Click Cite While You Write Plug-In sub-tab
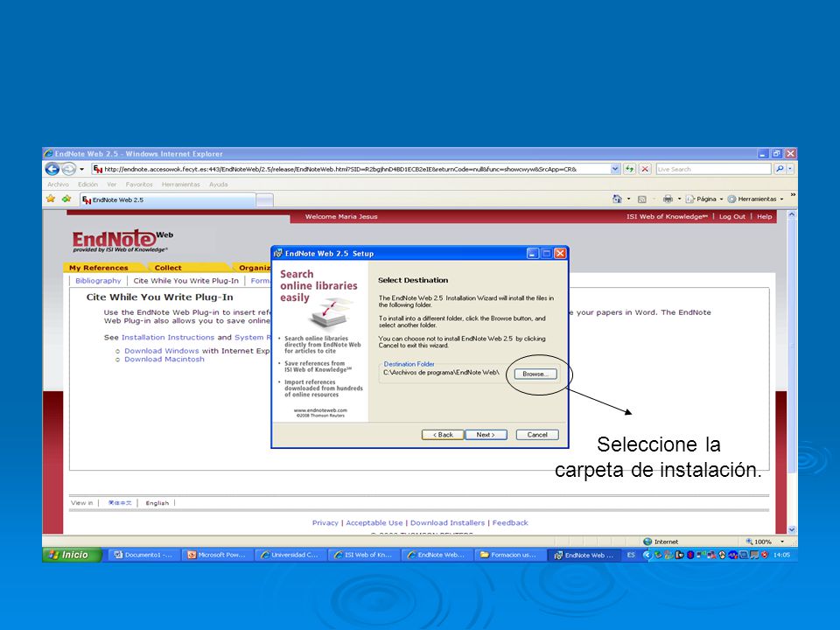The width and height of the screenshot is (840, 630). pos(185,281)
